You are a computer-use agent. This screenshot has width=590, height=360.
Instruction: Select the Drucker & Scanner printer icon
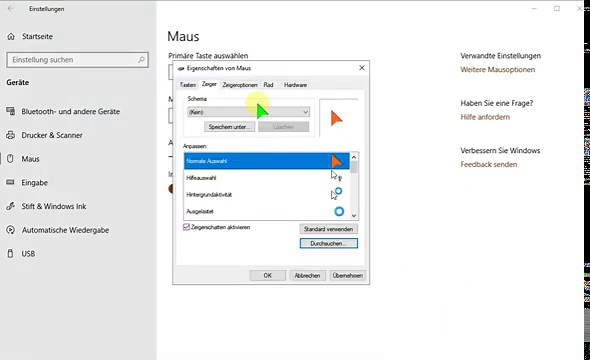(11, 135)
